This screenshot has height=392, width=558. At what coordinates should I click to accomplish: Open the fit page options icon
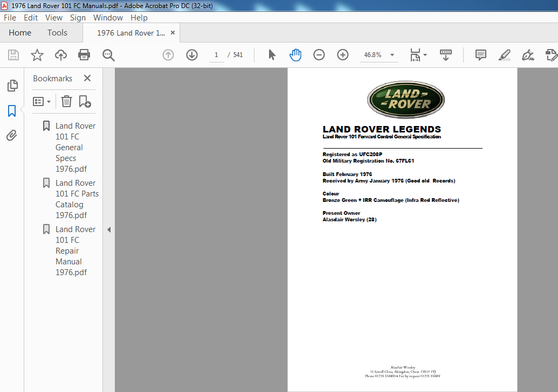click(x=415, y=55)
